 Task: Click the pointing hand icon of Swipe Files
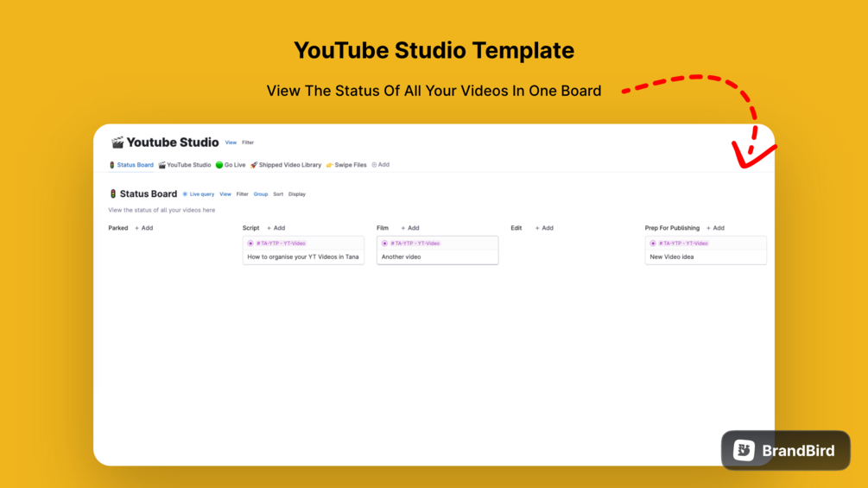[x=329, y=165]
